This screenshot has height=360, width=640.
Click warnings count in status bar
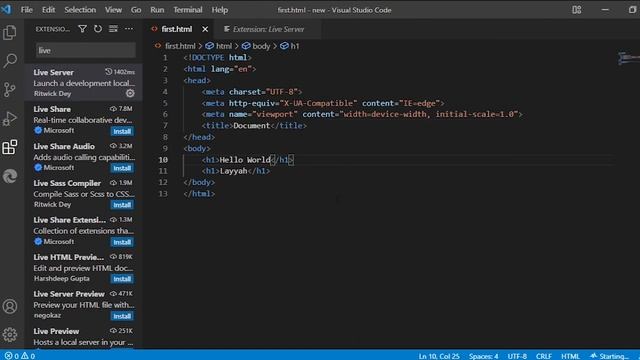28,356
